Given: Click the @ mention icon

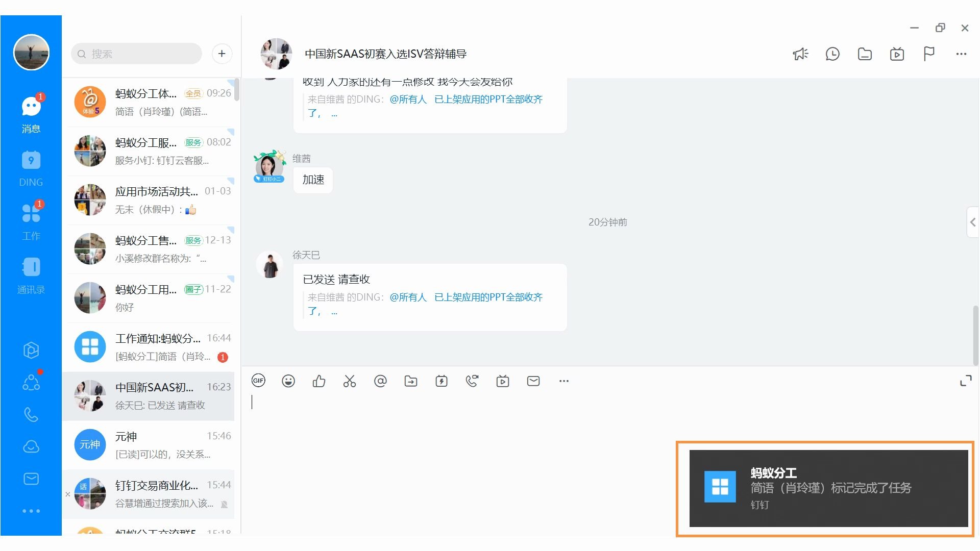Looking at the screenshot, I should click(380, 381).
